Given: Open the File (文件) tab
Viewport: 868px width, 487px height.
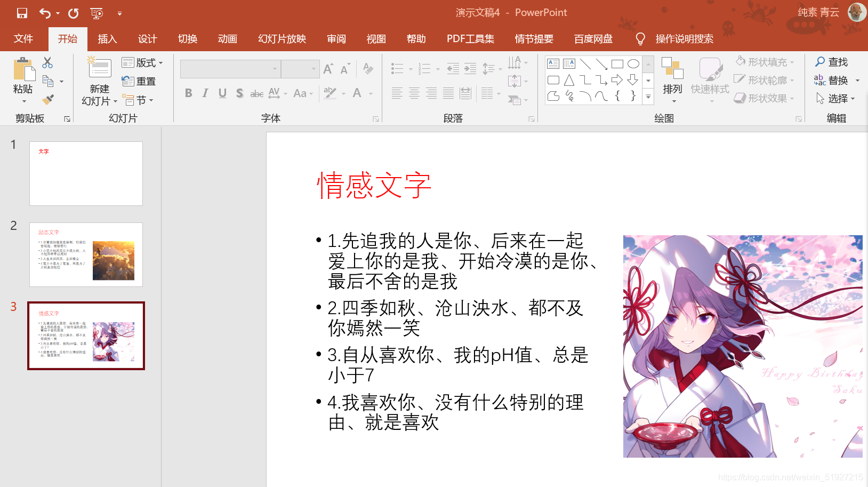Looking at the screenshot, I should pos(23,39).
